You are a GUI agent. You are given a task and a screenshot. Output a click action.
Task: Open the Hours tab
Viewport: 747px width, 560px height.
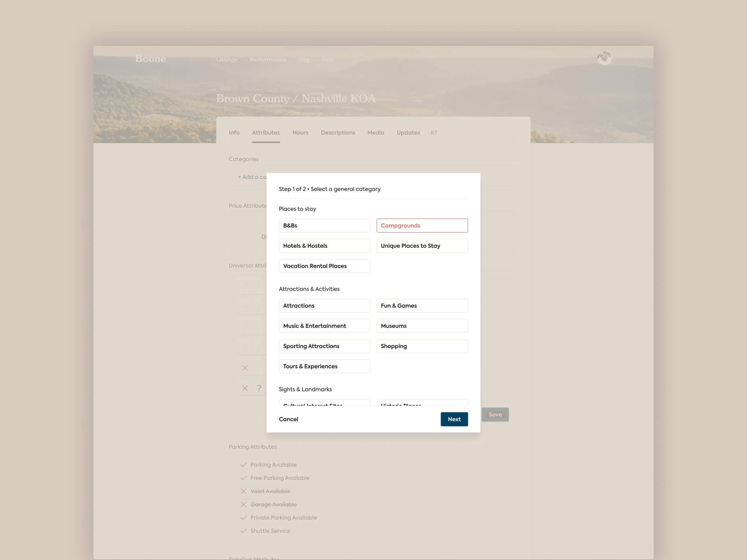pyautogui.click(x=300, y=133)
